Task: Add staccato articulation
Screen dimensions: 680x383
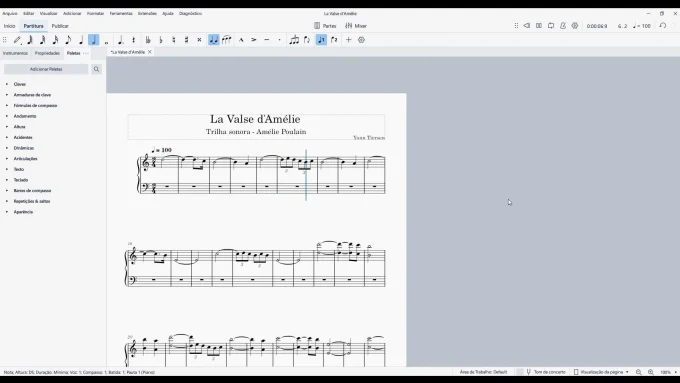Action: tap(279, 40)
